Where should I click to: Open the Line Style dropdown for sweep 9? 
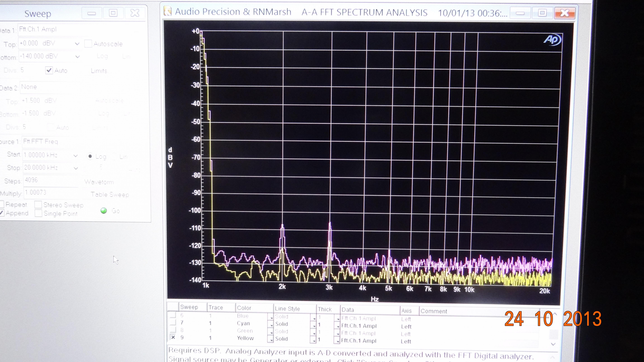[x=313, y=340]
